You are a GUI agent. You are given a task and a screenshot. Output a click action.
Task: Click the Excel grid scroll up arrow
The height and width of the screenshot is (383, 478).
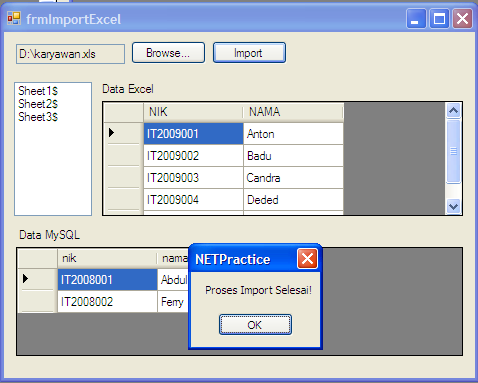(x=453, y=110)
